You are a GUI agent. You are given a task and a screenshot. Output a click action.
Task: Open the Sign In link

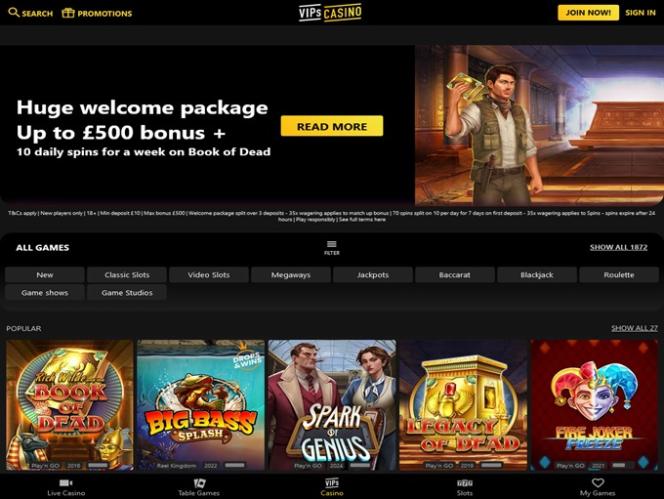640,13
